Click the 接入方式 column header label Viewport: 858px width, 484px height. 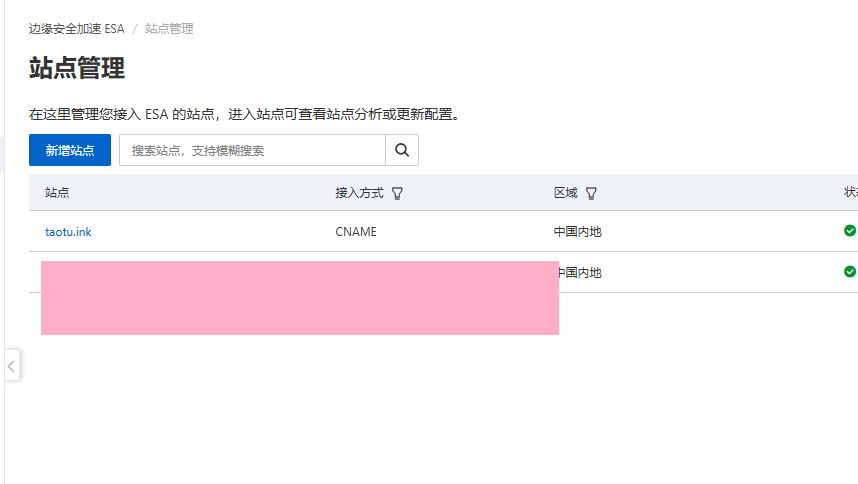[359, 193]
